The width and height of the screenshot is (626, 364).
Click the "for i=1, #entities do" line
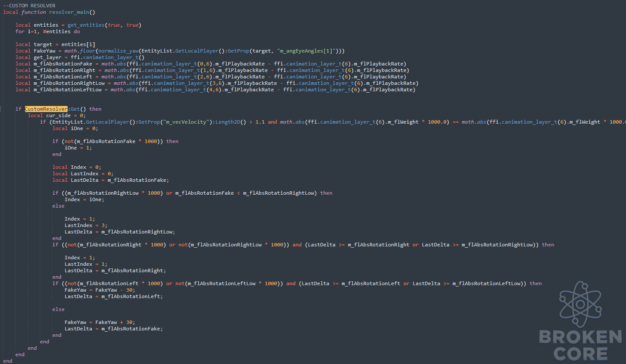pos(48,31)
